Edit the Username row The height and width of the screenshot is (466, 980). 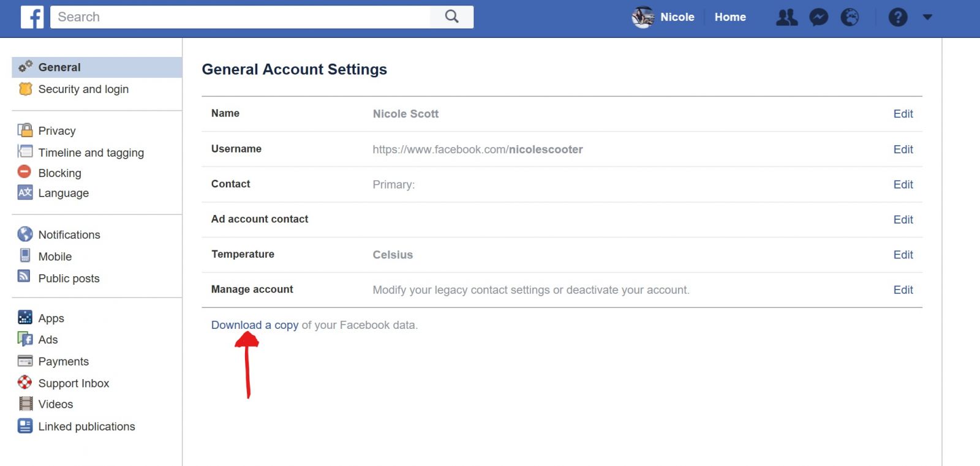point(903,149)
